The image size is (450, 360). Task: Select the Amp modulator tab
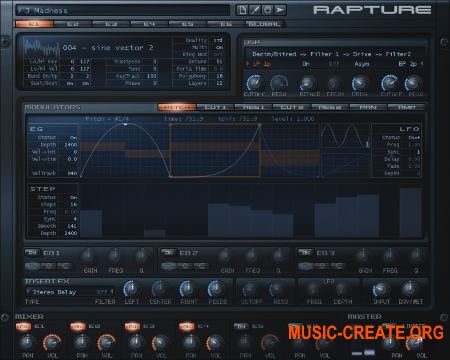point(406,107)
